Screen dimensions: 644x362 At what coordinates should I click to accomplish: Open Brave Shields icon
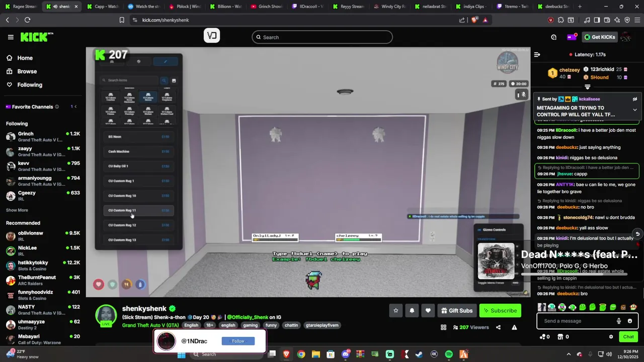point(474,20)
